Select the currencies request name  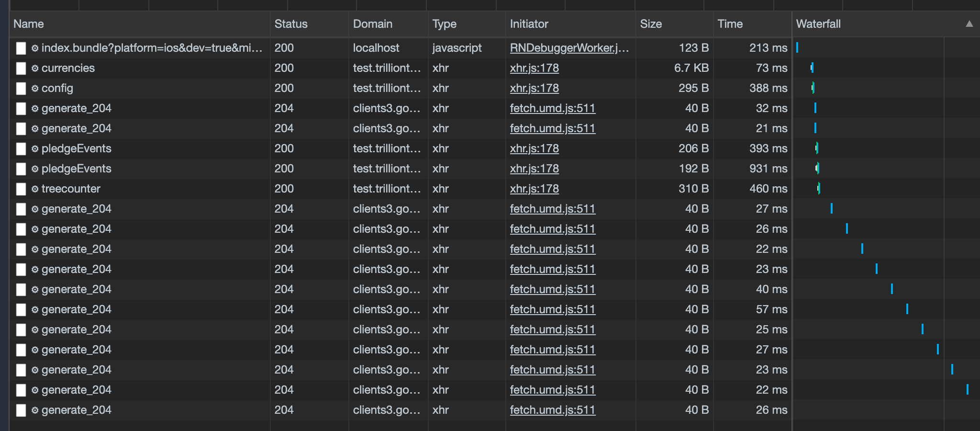tap(68, 68)
